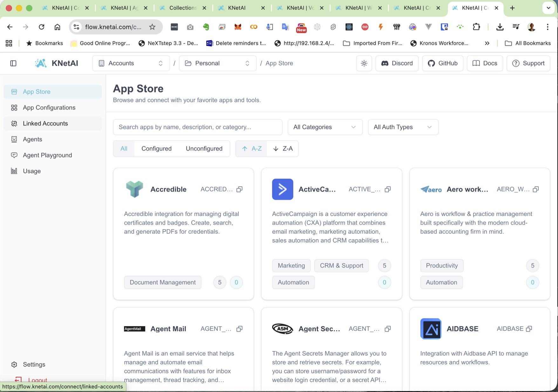Click the Support help button
The width and height of the screenshot is (558, 392).
tap(528, 63)
